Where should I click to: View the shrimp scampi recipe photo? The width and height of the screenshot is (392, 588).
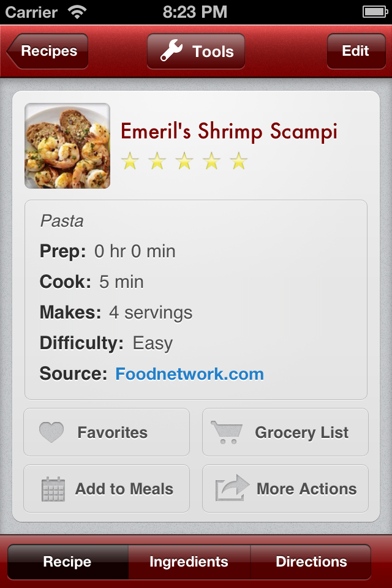tap(67, 145)
